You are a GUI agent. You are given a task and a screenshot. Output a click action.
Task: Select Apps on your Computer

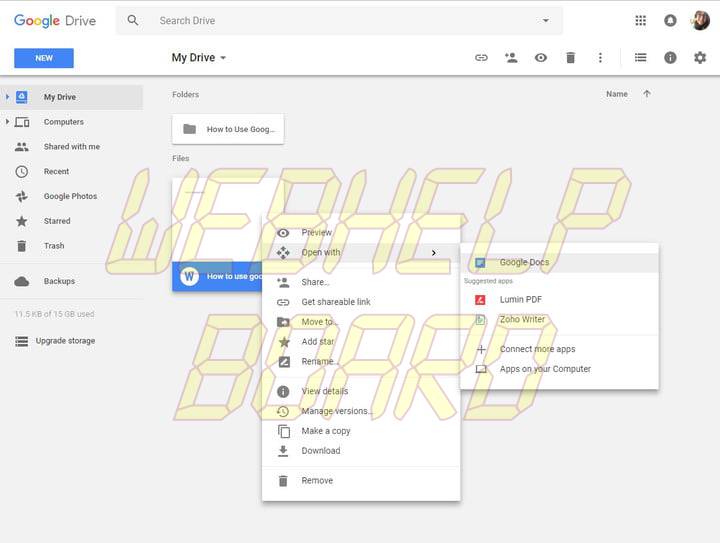[559, 369]
